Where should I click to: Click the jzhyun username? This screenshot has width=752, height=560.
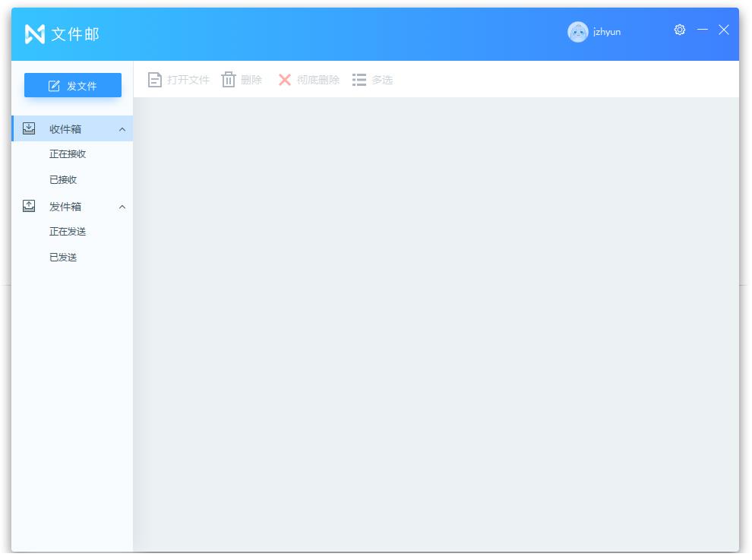point(607,32)
